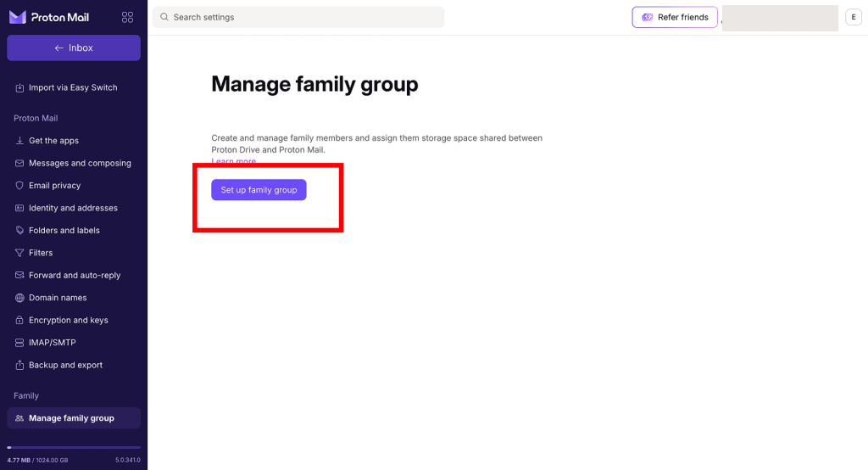The height and width of the screenshot is (470, 868).
Task: Click the Backup and export icon
Action: tap(19, 365)
